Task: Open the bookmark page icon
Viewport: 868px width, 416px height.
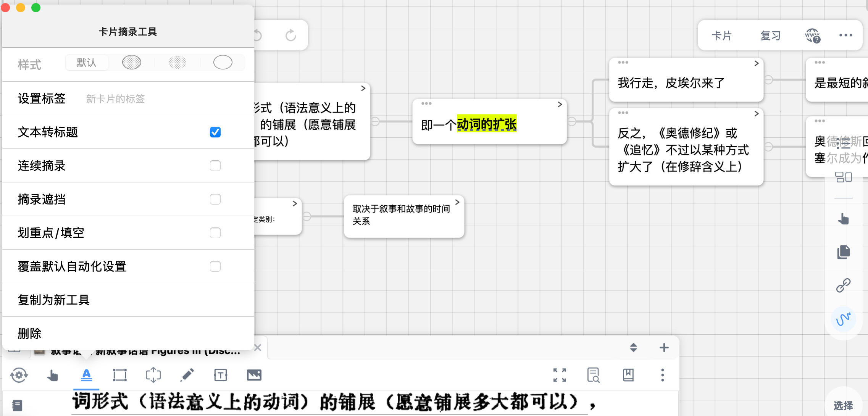Action: pyautogui.click(x=628, y=375)
